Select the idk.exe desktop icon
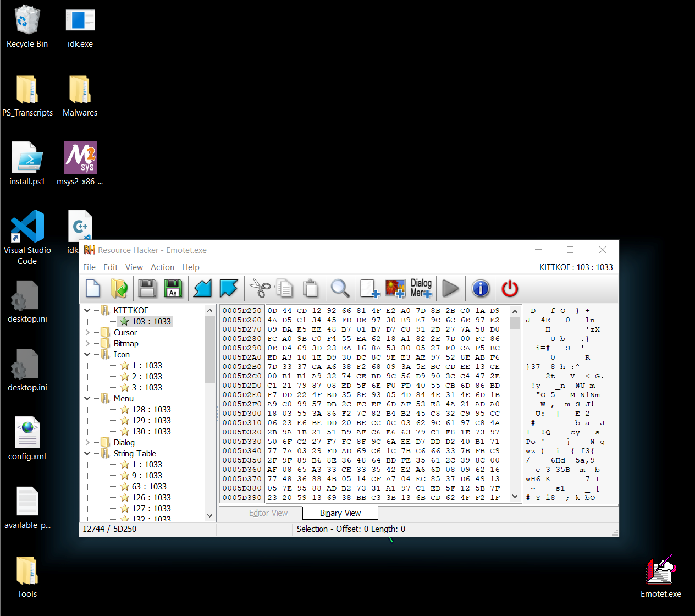The height and width of the screenshot is (616, 695). (x=80, y=27)
